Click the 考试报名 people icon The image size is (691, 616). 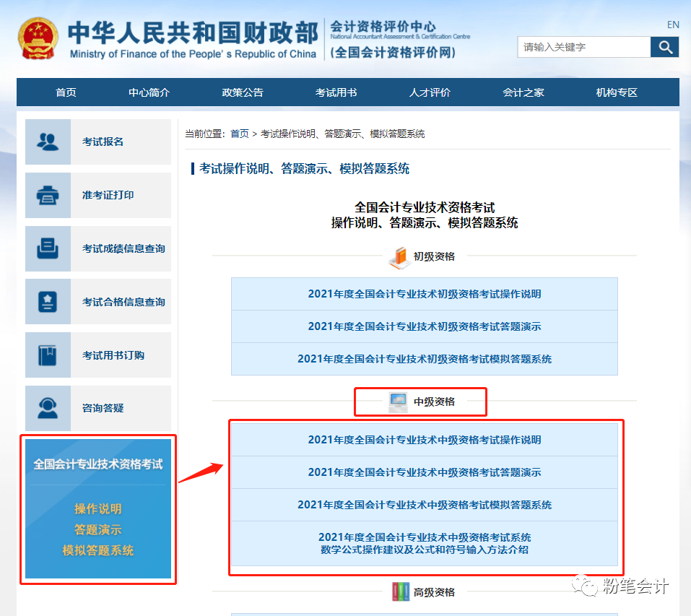pyautogui.click(x=48, y=142)
